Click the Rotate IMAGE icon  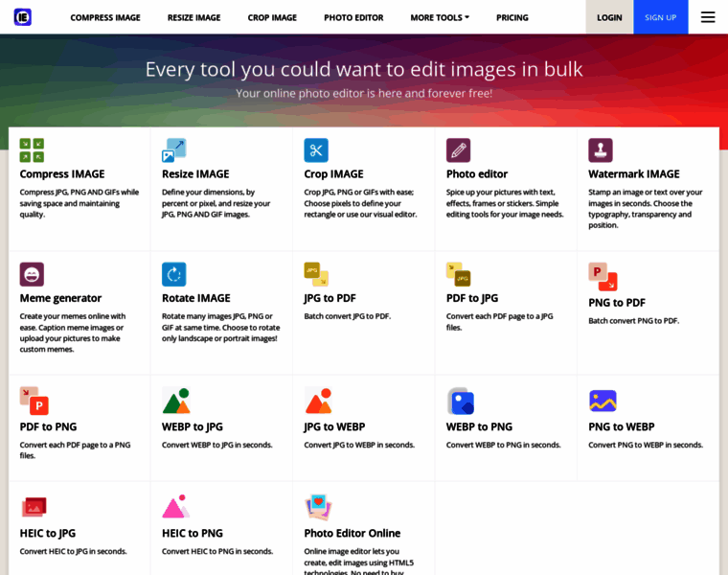174,274
